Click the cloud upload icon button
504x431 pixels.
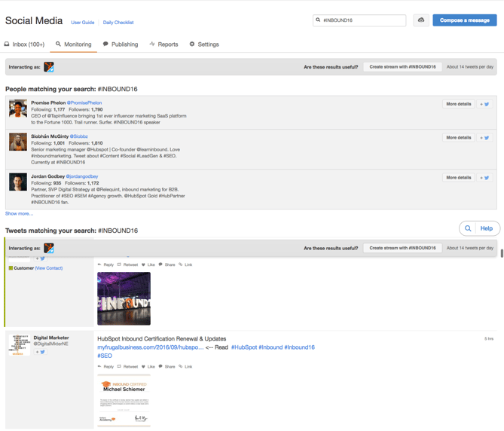tap(420, 20)
